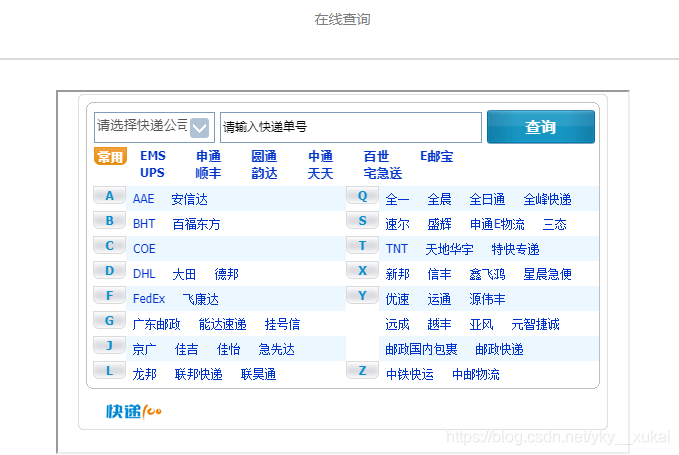The image size is (679, 455).
Task: Select FedEx courier
Action: click(149, 299)
